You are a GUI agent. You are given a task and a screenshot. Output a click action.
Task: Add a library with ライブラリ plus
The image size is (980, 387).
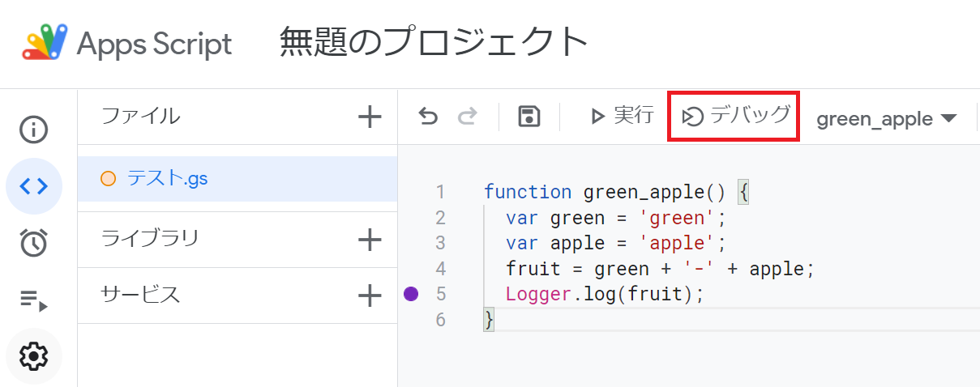point(370,239)
